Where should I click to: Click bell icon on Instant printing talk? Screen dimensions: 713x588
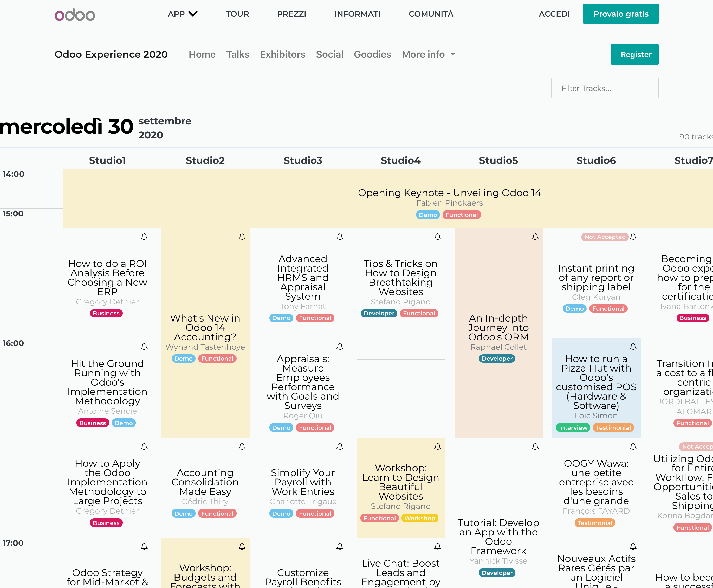click(x=633, y=237)
